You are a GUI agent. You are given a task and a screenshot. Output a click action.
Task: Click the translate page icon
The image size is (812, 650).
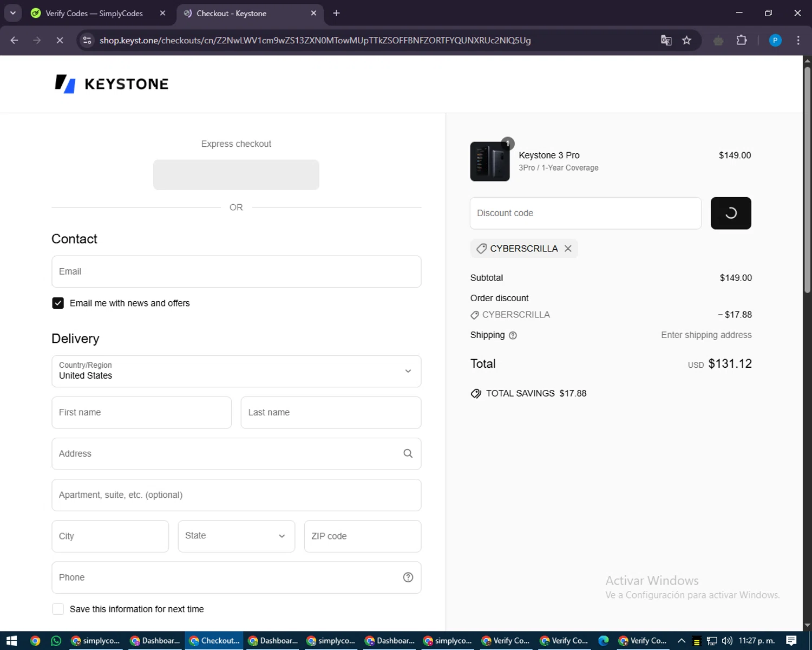pos(666,40)
